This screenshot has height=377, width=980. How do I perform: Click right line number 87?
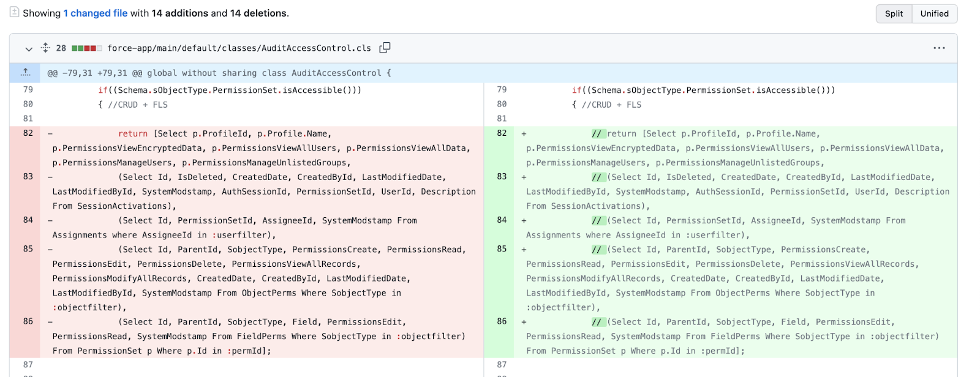[502, 365]
